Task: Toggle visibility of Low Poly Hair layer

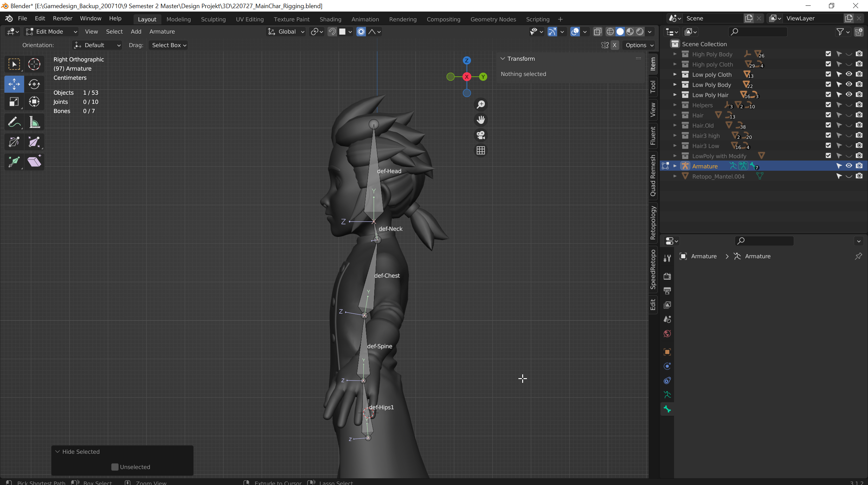Action: click(848, 95)
